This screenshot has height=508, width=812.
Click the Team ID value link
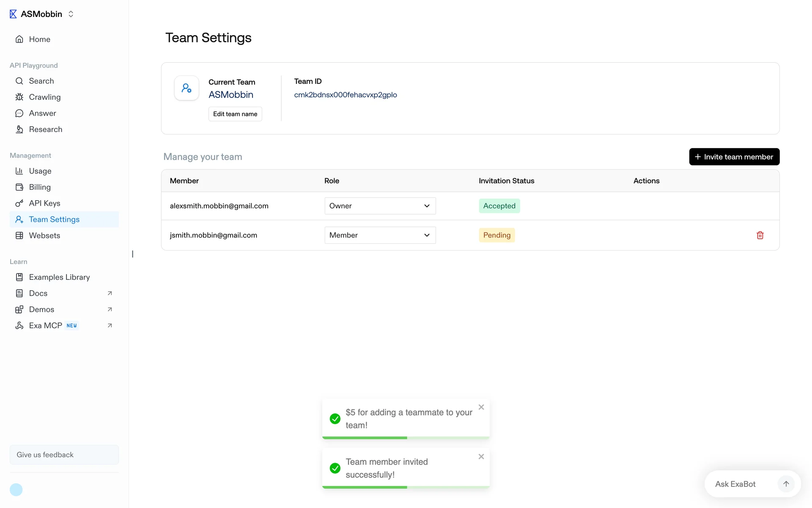coord(345,95)
